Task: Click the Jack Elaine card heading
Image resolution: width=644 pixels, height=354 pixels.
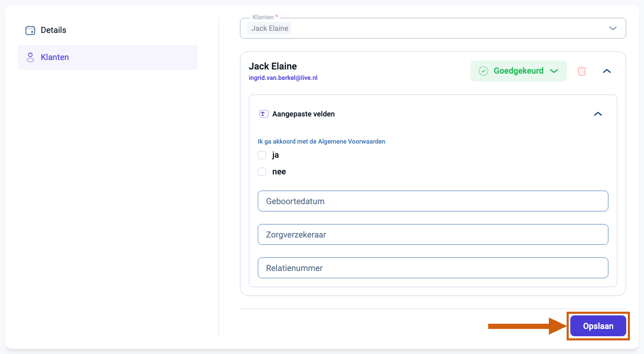Action: 273,66
